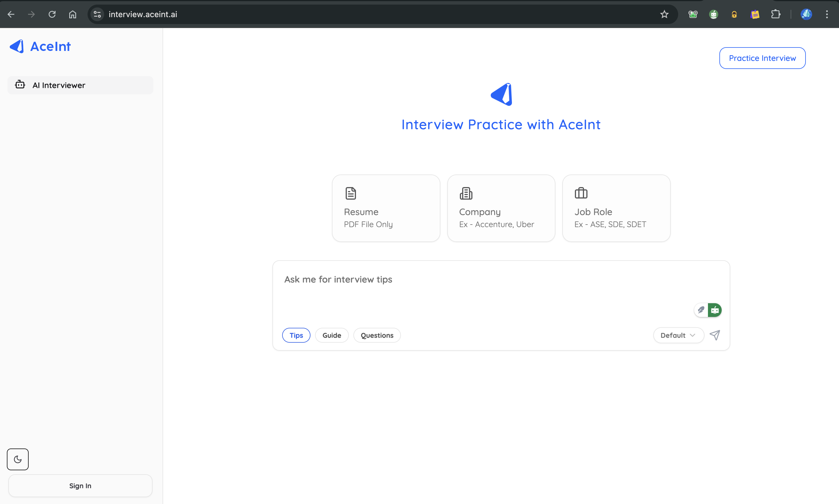Viewport: 839px width, 504px height.
Task: Go back using the browser back arrow
Action: (11, 14)
